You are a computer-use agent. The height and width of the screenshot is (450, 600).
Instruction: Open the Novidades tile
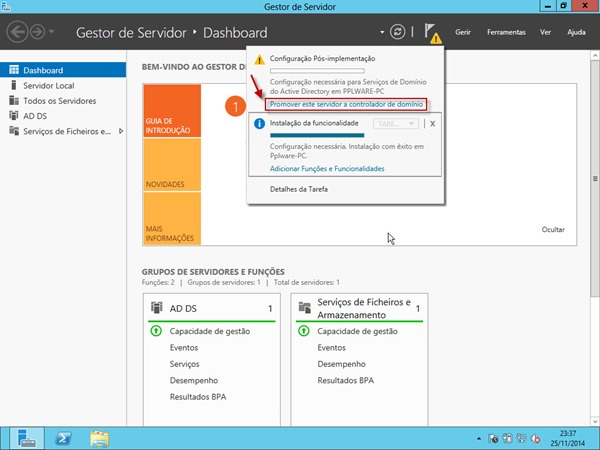[172, 165]
